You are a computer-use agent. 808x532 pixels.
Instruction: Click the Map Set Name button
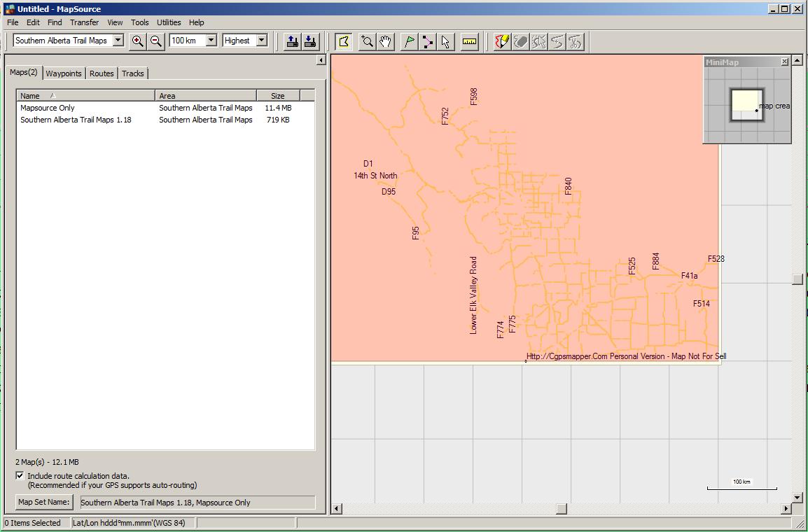44,503
